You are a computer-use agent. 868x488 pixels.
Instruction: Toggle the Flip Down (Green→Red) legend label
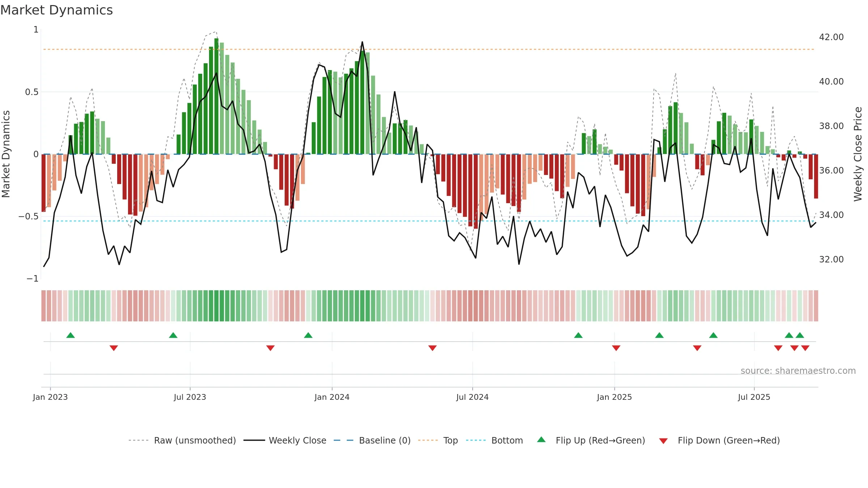coord(729,440)
